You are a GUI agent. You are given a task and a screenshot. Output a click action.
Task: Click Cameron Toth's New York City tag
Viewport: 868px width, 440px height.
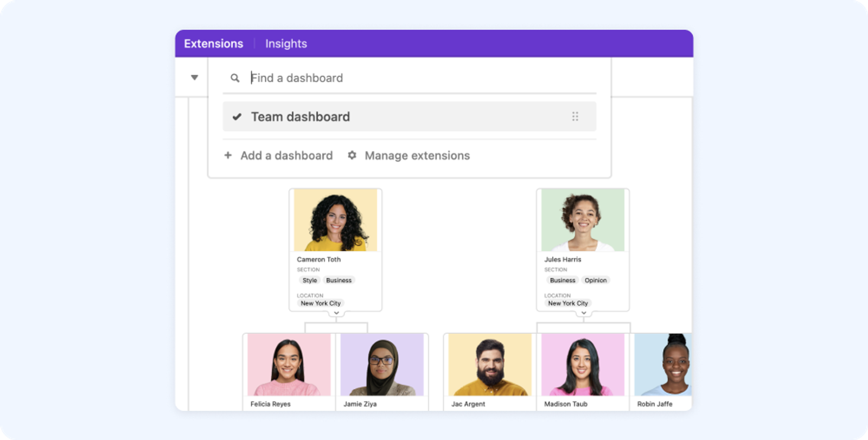321,303
